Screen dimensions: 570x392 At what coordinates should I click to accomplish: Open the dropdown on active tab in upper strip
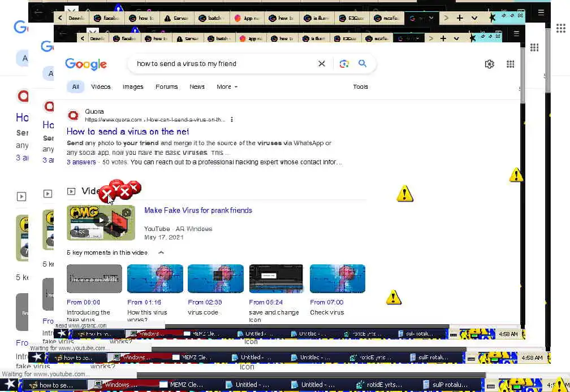431,18
